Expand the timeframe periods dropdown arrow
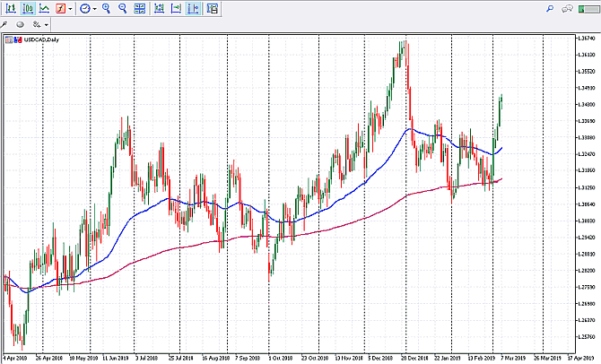The image size is (601, 364). pyautogui.click(x=95, y=8)
